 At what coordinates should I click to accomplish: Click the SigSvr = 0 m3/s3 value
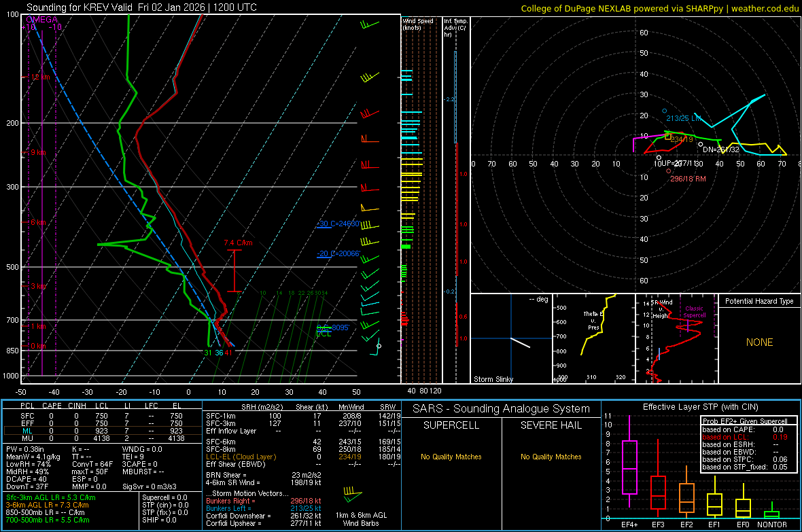pyautogui.click(x=150, y=487)
